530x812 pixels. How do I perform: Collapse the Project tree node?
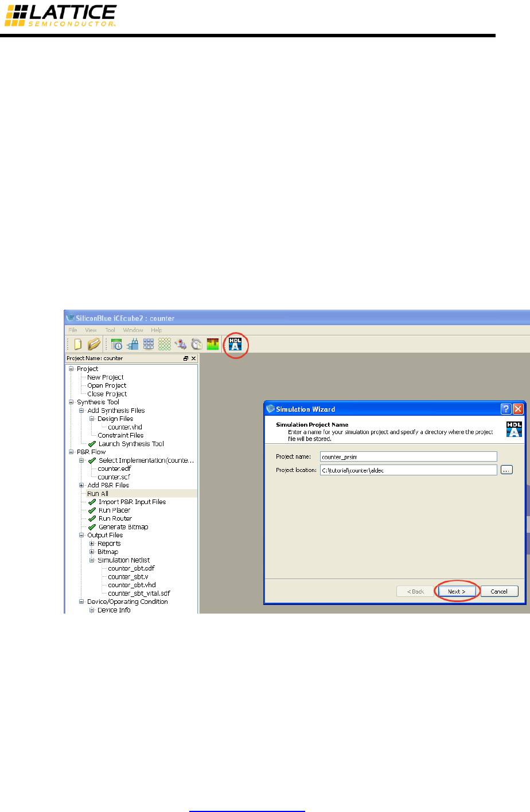pyautogui.click(x=71, y=369)
